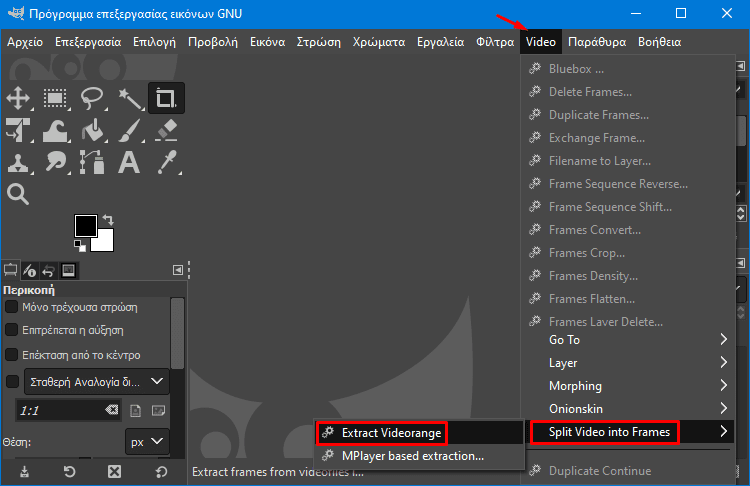Open 'Σταθερή Αναλογία' dropdown
750x486 pixels.
click(x=97, y=382)
